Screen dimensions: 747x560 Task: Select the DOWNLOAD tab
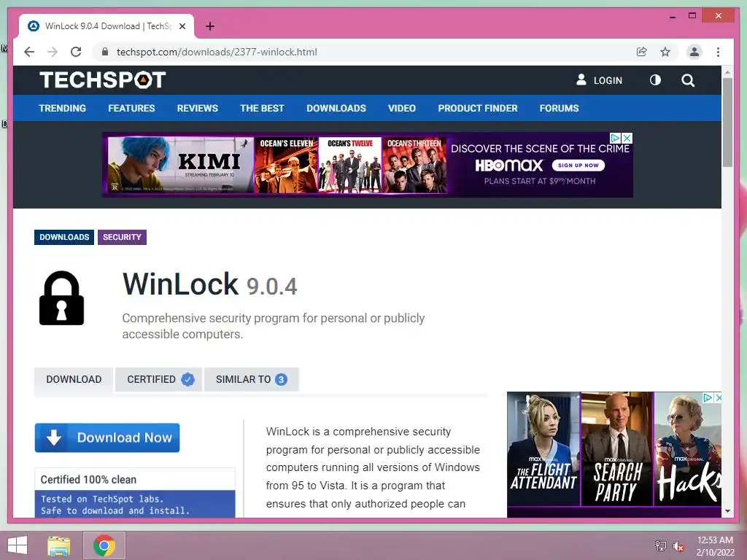[74, 379]
